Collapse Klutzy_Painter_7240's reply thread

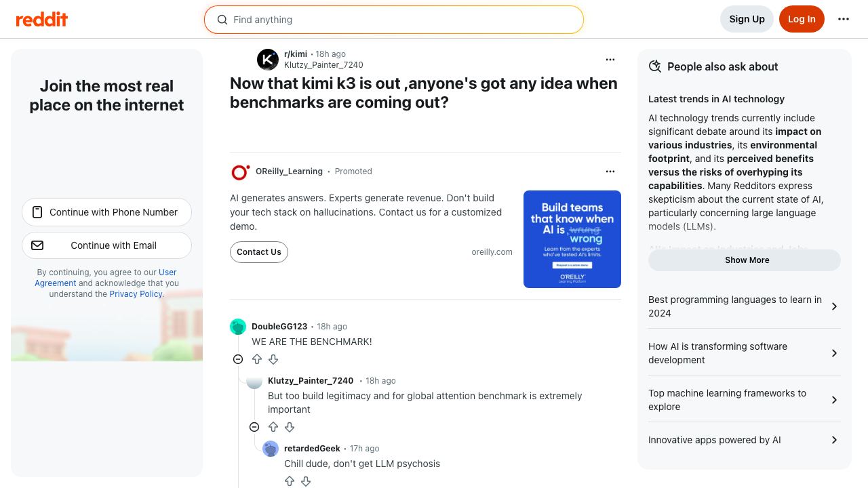pos(254,427)
